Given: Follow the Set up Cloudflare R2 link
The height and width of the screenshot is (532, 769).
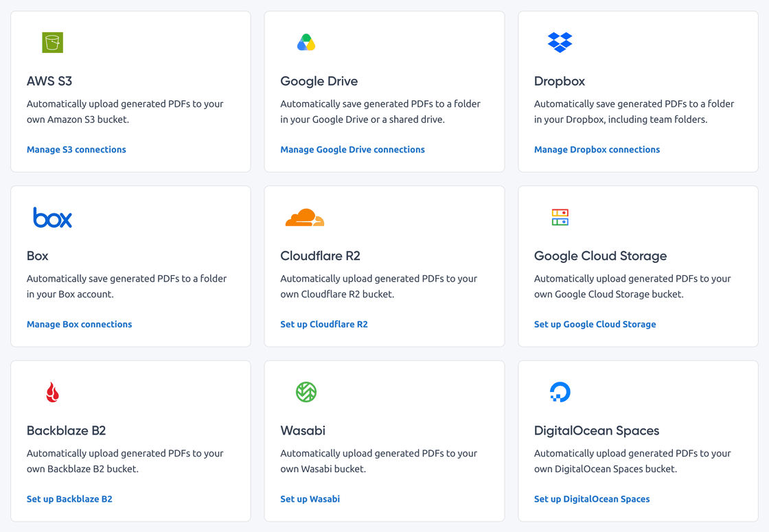Looking at the screenshot, I should (x=323, y=324).
